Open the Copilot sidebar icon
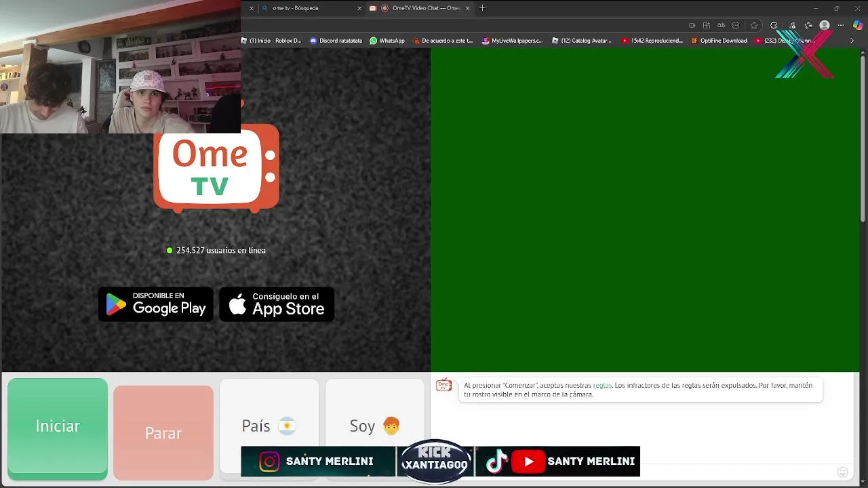Image resolution: width=868 pixels, height=488 pixels. point(858,25)
